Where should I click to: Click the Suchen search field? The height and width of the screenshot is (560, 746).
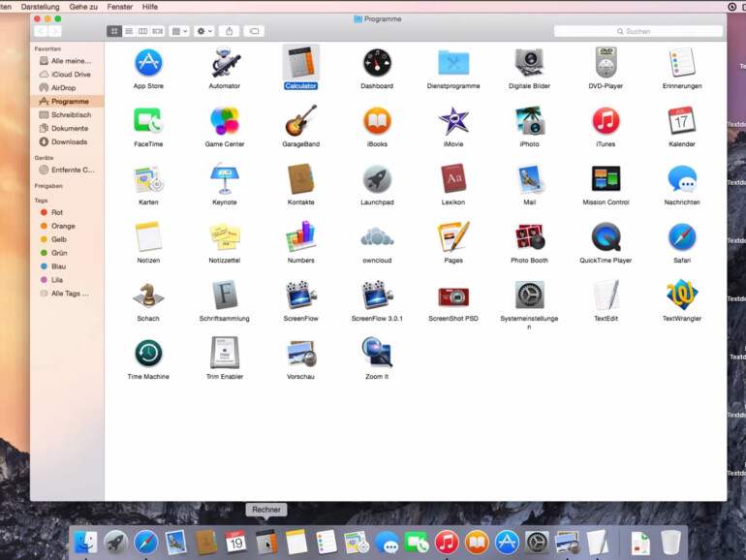point(638,31)
